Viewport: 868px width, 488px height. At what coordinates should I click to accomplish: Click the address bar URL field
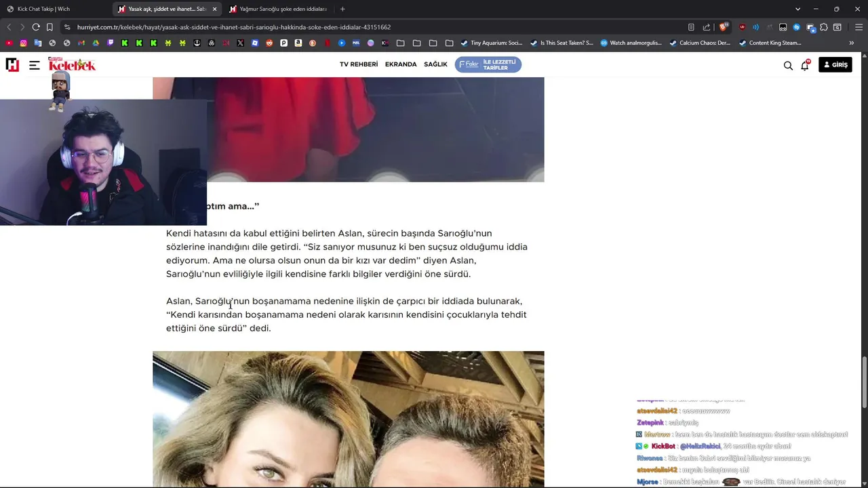(x=373, y=27)
